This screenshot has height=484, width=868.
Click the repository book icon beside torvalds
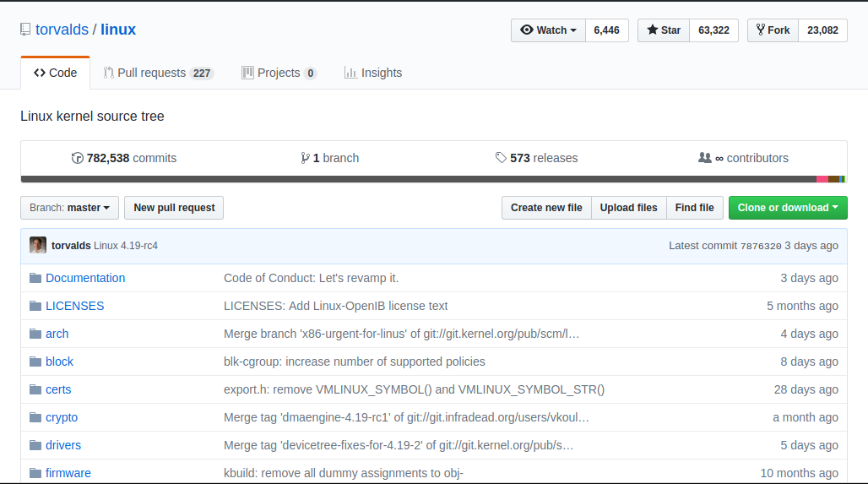click(25, 30)
